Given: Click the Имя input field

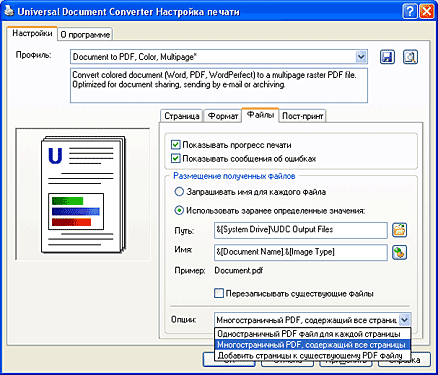Looking at the screenshot, I should (x=301, y=252).
